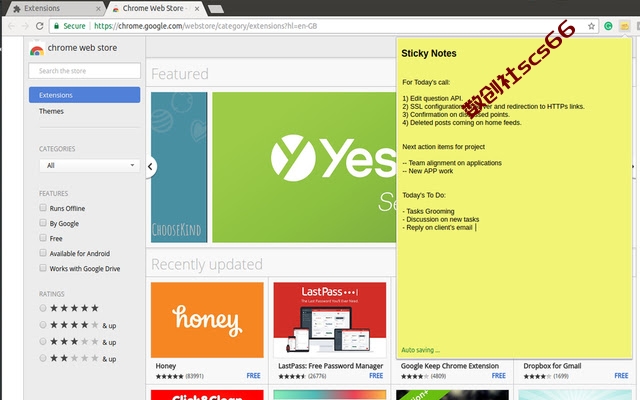This screenshot has width=640, height=400.
Task: Open the Sticky Notes extension icon
Action: point(624,26)
